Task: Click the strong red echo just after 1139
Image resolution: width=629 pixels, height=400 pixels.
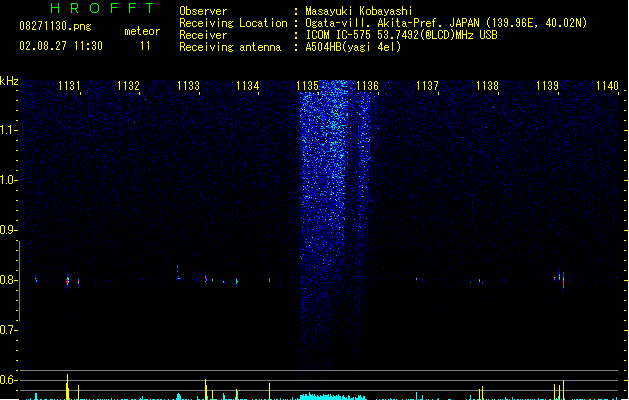Action: click(x=563, y=280)
